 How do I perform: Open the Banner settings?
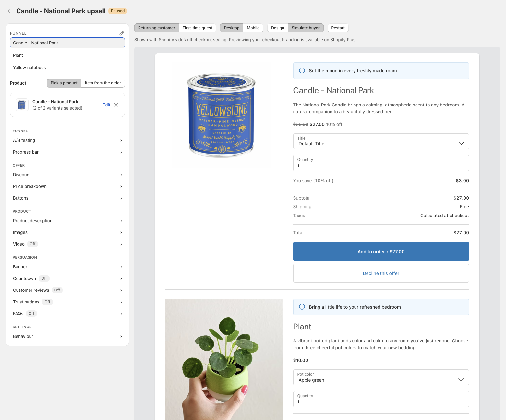pos(67,267)
